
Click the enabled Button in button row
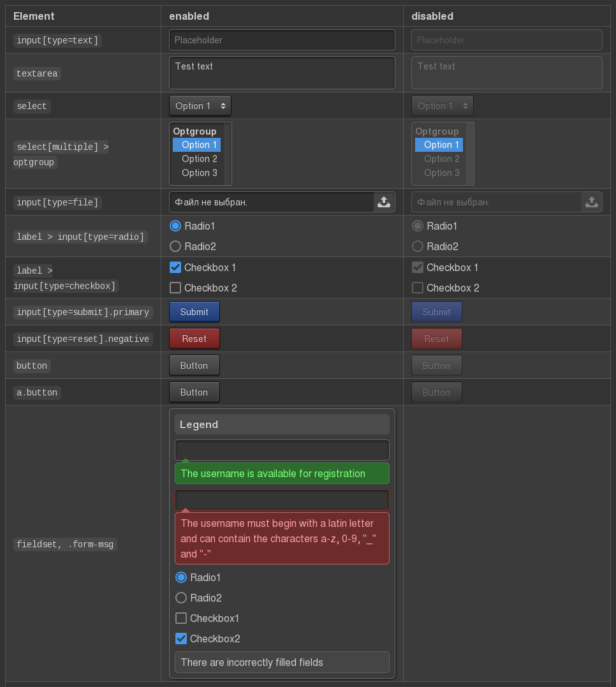point(194,366)
